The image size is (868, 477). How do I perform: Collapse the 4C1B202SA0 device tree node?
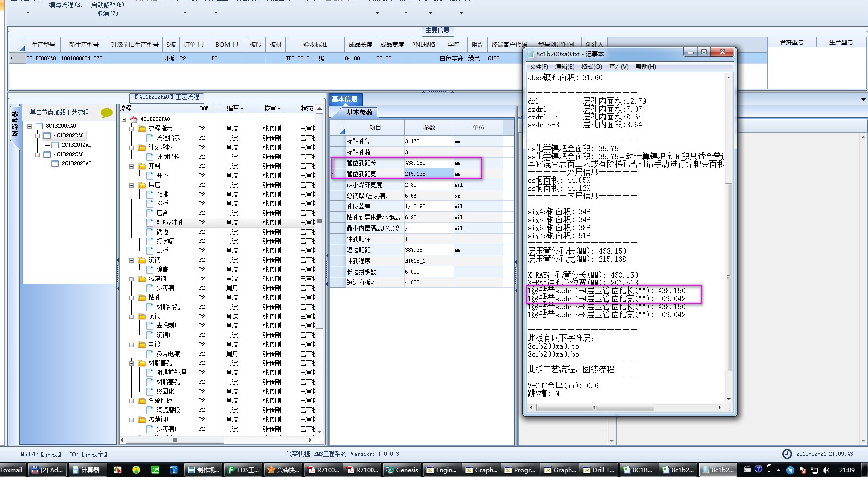[38, 154]
